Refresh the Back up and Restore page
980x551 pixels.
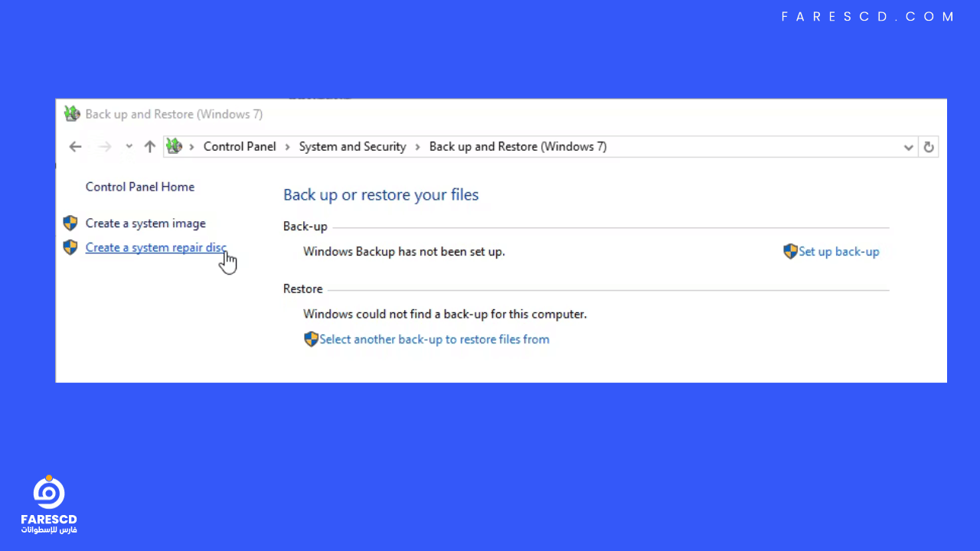click(929, 147)
